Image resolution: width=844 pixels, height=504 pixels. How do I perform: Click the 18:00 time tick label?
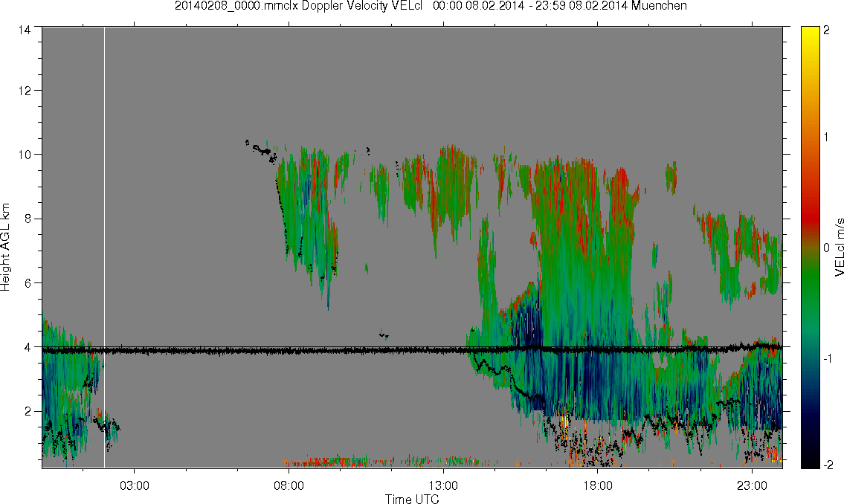coord(597,485)
